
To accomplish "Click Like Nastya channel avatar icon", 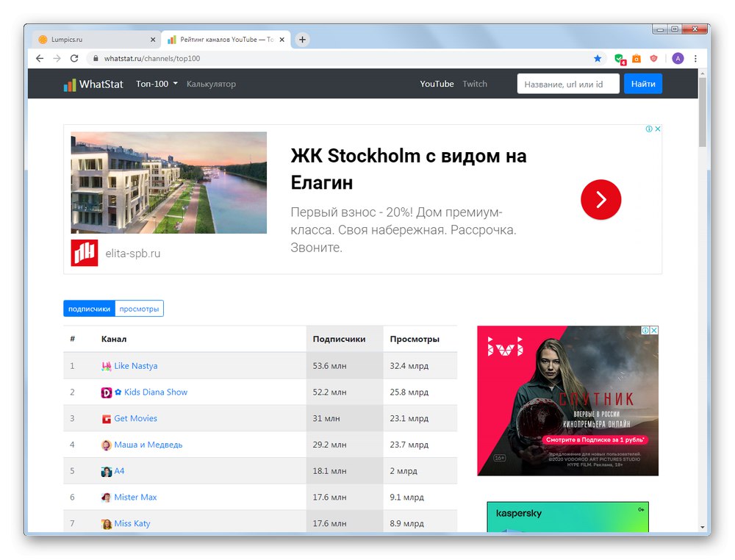I will (107, 366).
